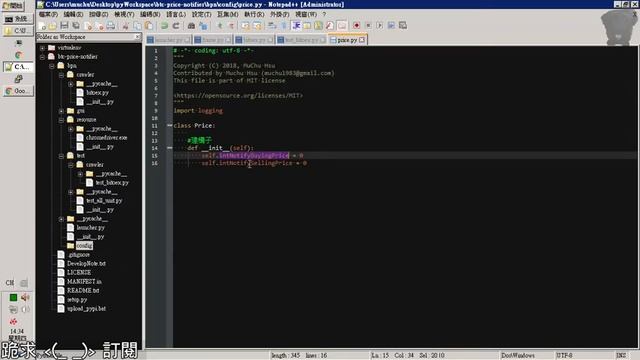Screen dimensions: 640x360
Task: Switch to the Goo... Chrome taskbar window
Action: 18,91
